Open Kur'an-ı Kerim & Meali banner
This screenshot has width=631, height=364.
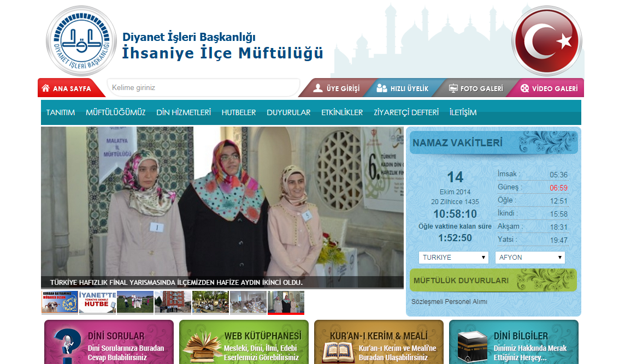pyautogui.click(x=379, y=342)
